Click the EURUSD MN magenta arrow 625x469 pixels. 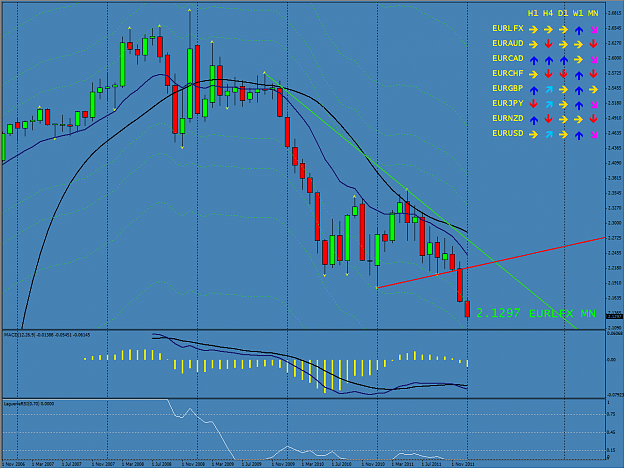point(594,135)
